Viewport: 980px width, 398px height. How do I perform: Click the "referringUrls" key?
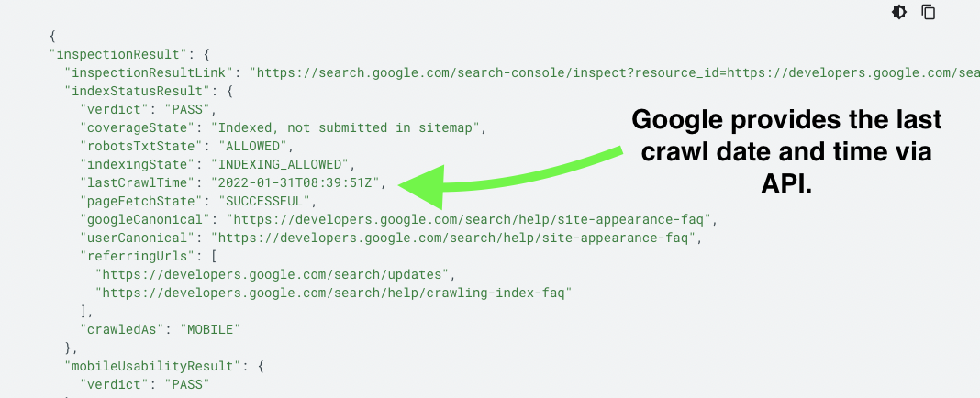pyautogui.click(x=134, y=256)
